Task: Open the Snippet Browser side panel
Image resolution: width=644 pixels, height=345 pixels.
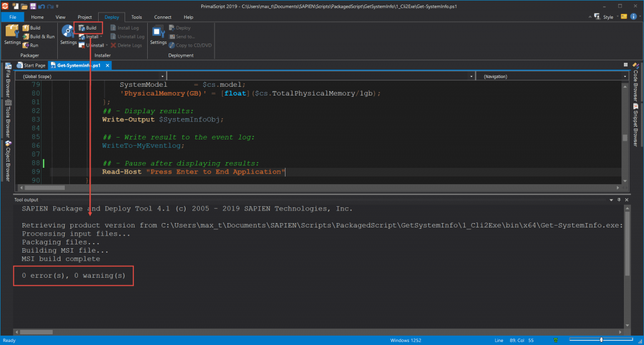Action: click(x=635, y=125)
